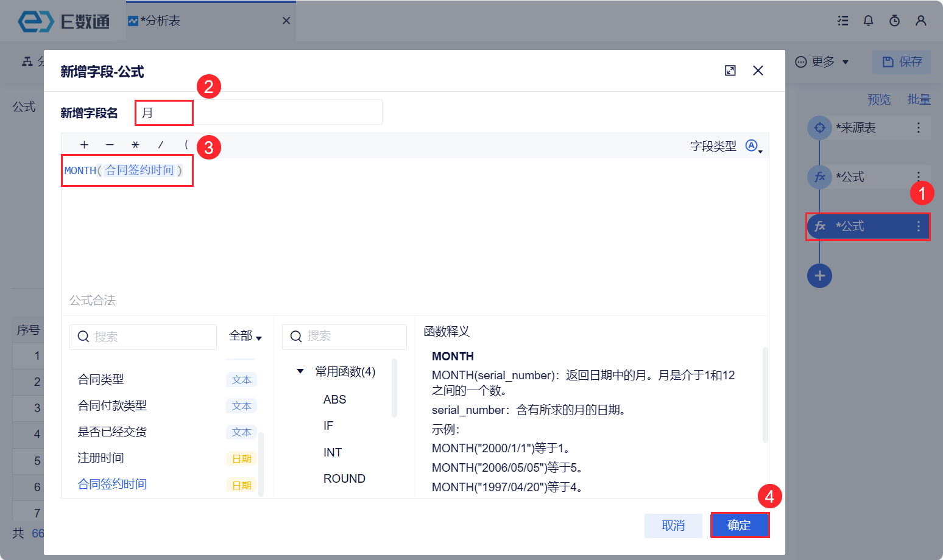
Task: Expand the formula dialog to fullscreen
Action: (x=730, y=71)
